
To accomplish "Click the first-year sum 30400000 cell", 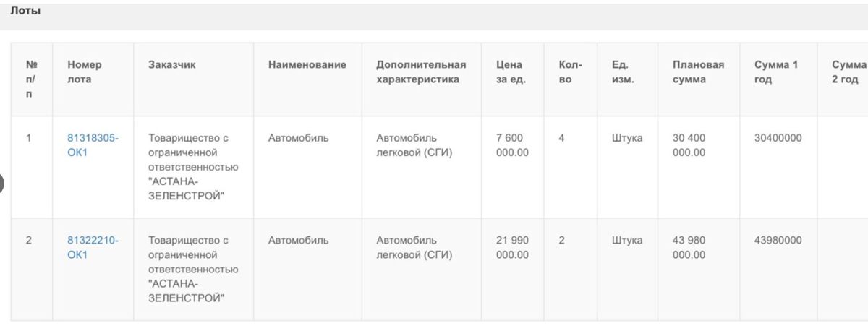I will coord(778,137).
